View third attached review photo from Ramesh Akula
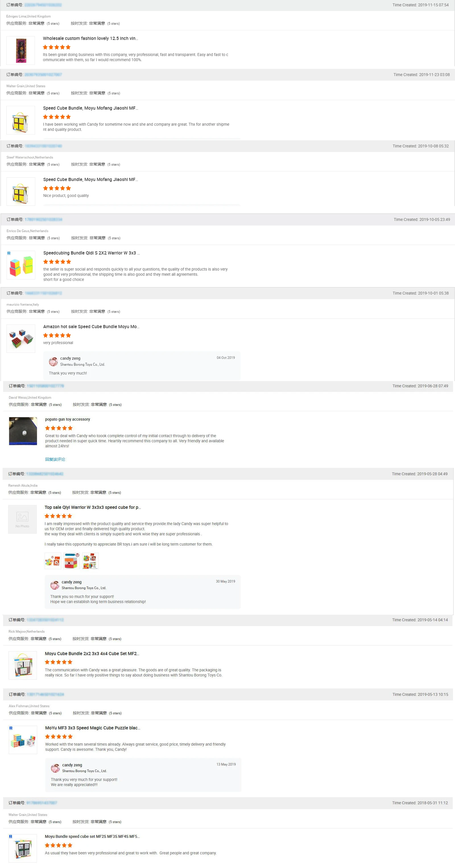Image resolution: width=455 pixels, height=868 pixels. point(90,561)
